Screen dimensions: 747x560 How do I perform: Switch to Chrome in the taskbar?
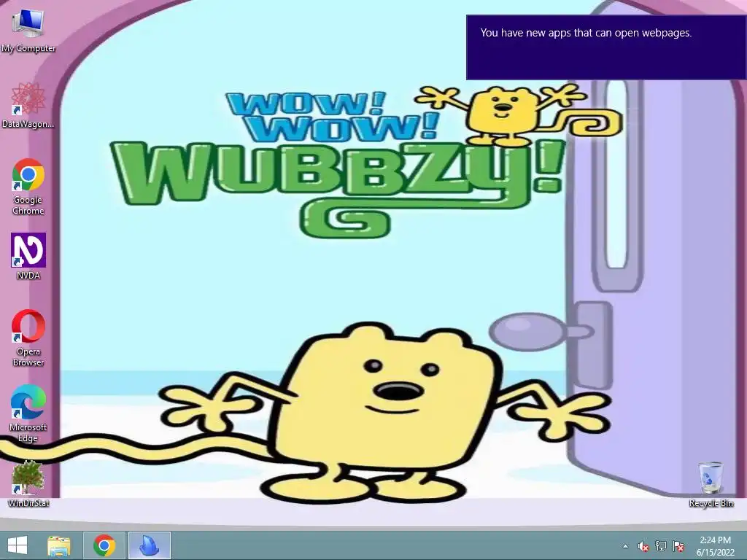click(104, 545)
